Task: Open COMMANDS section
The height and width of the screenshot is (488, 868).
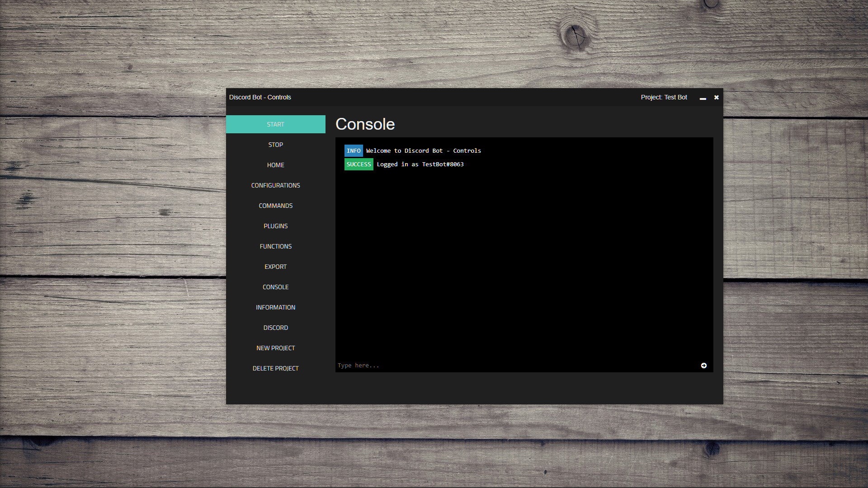Action: point(276,206)
